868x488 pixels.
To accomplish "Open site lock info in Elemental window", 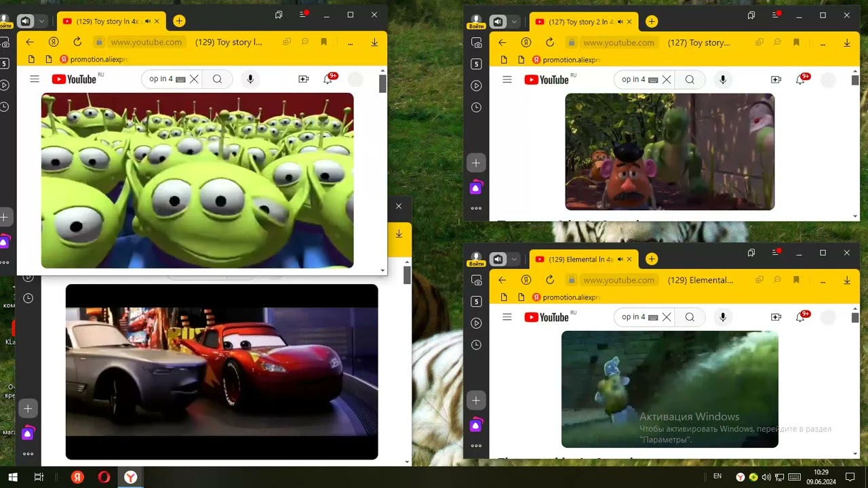I will pos(572,280).
